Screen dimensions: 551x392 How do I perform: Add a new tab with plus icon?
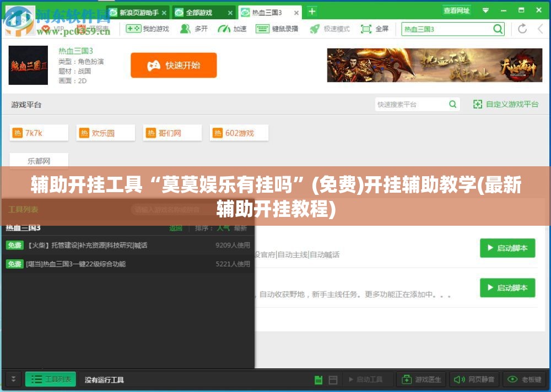point(312,12)
